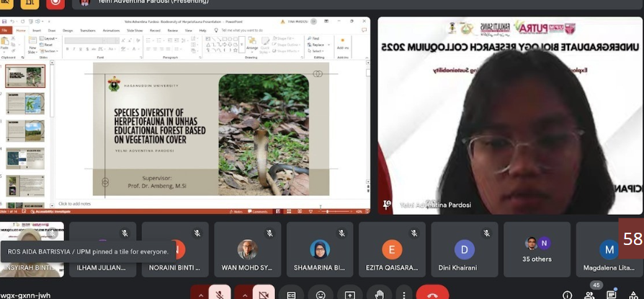The height and width of the screenshot is (299, 644).
Task: Click the present screen button
Action: pos(349,294)
